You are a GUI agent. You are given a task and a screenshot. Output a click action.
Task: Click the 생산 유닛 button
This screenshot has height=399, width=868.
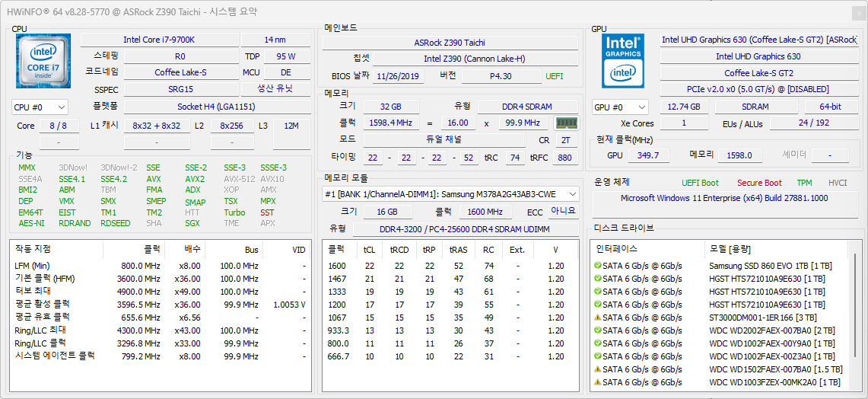point(275,88)
